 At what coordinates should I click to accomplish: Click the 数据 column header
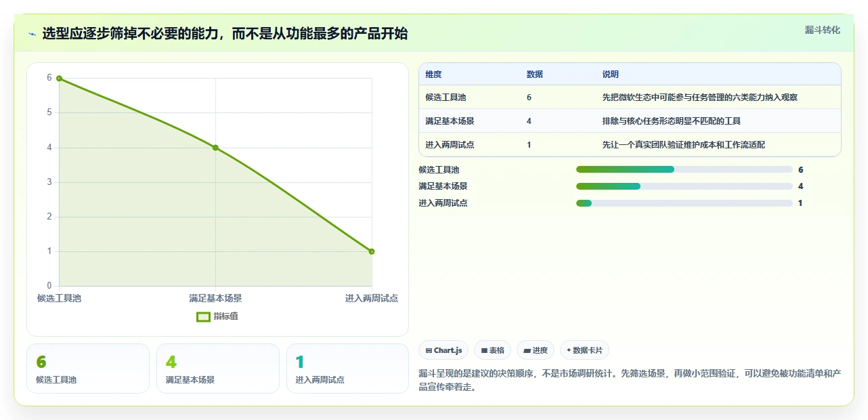[x=534, y=75]
